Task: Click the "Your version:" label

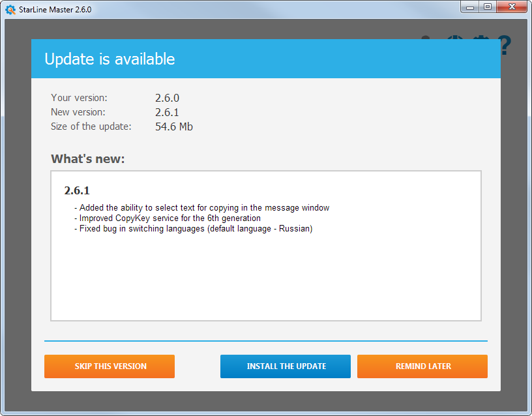Action: click(79, 98)
